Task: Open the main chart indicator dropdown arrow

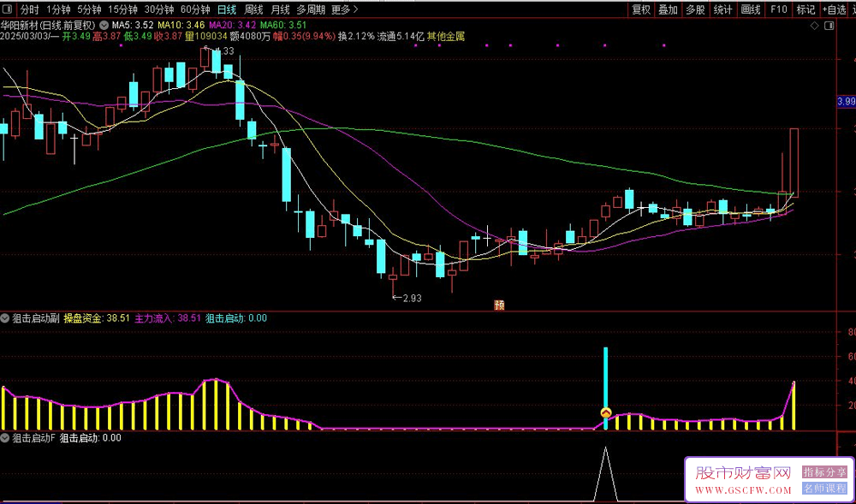Action: pyautogui.click(x=104, y=25)
